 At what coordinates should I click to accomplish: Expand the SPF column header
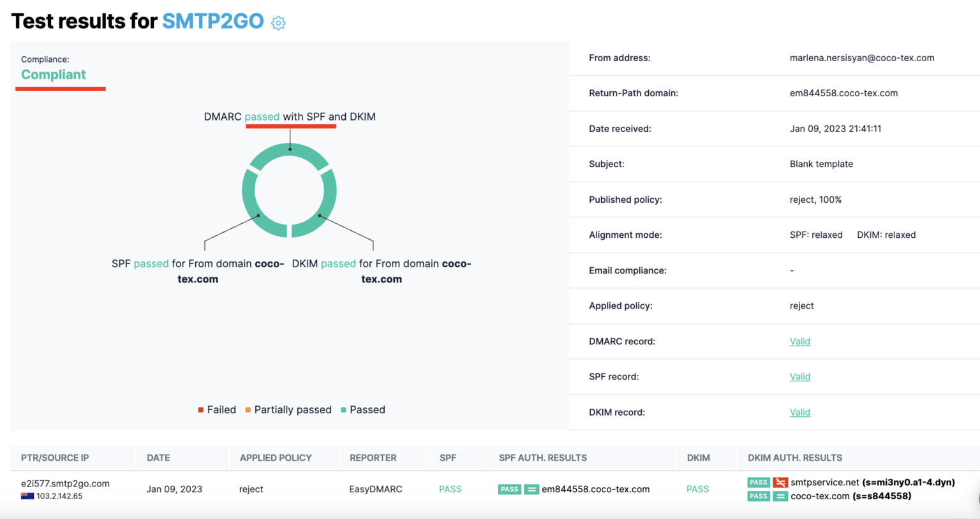coord(448,458)
